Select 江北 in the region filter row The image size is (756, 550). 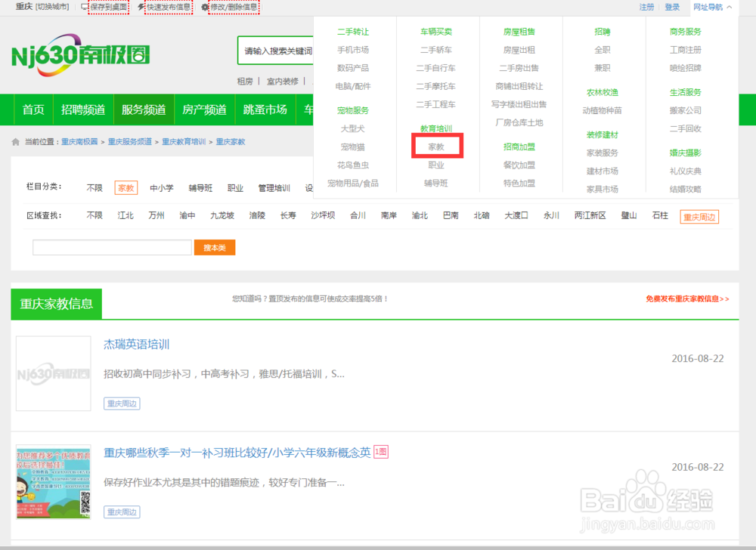point(125,215)
